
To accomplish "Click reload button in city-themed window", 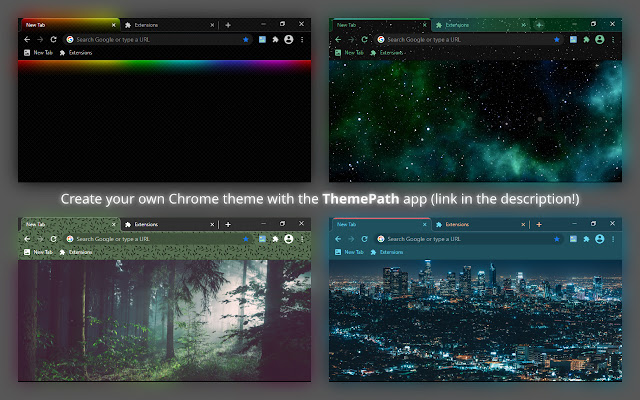I will (365, 240).
